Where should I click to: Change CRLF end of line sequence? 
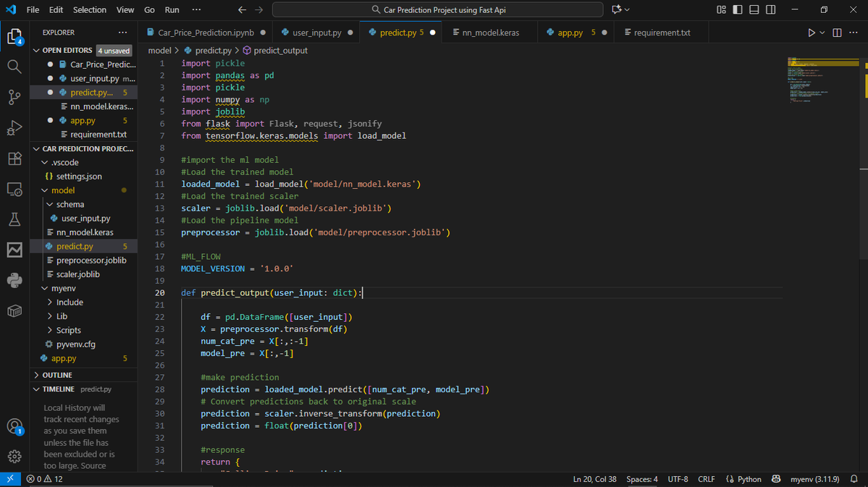pyautogui.click(x=707, y=479)
